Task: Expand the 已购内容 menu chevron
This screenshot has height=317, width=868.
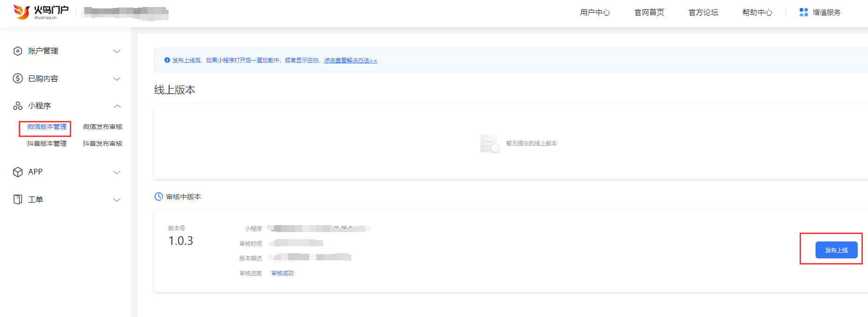Action: pos(117,79)
